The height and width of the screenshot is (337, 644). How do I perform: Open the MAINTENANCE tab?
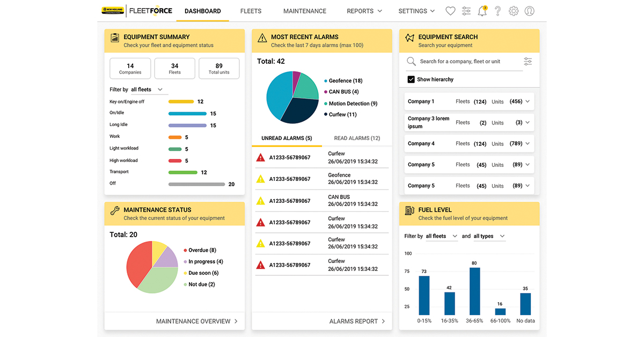[305, 11]
